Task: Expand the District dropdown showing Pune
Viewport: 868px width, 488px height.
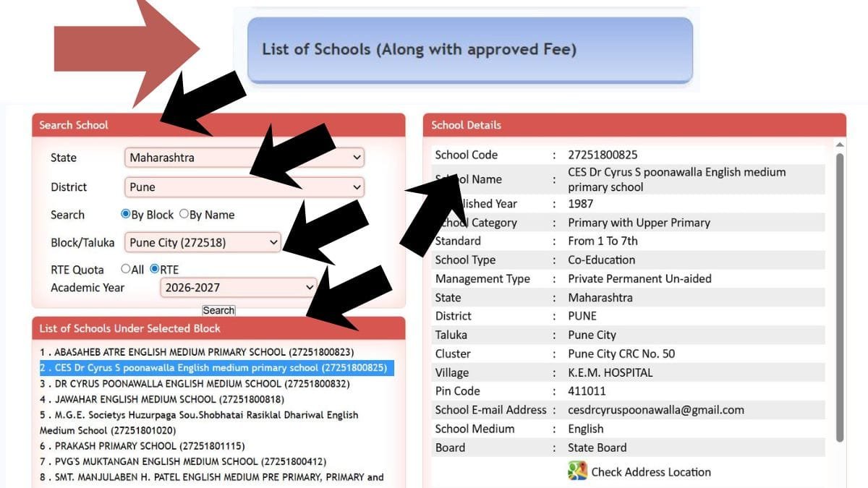Action: tap(244, 187)
